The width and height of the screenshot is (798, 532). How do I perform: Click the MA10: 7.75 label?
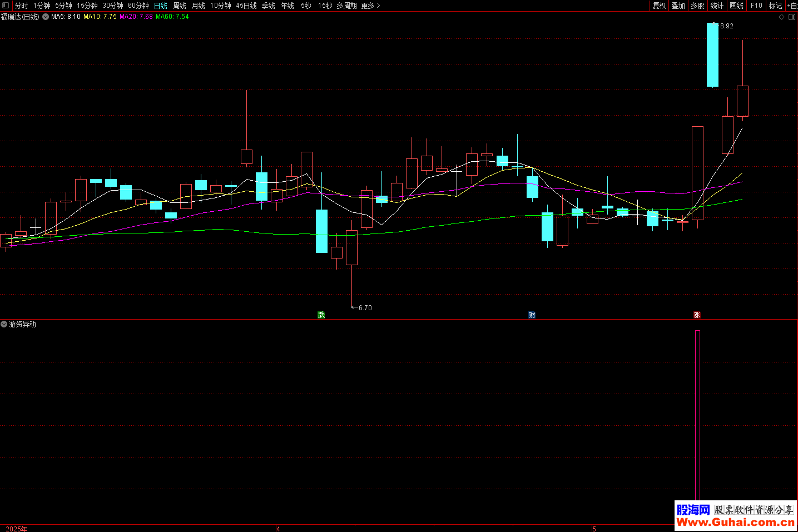[100, 17]
